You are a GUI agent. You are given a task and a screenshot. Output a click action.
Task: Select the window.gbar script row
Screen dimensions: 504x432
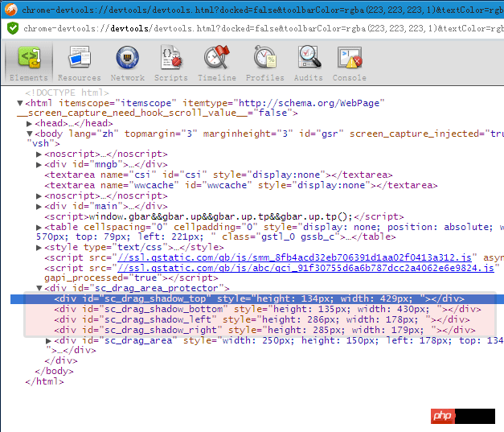coord(223,216)
